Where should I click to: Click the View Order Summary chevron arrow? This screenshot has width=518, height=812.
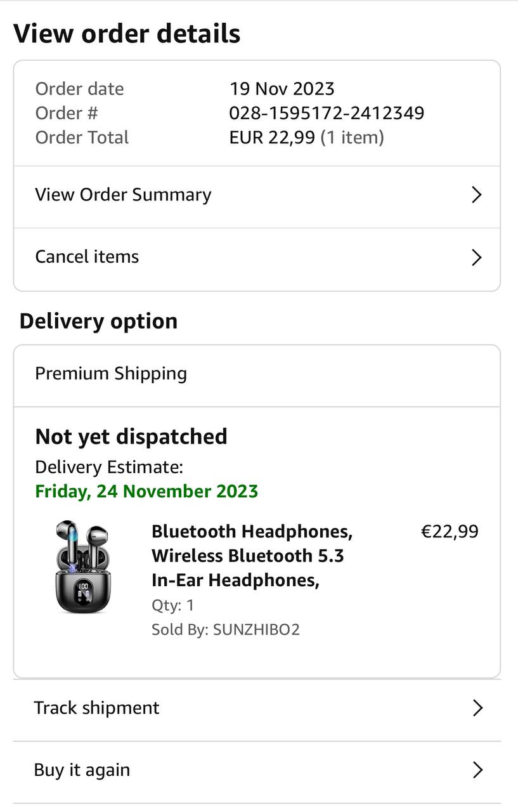tap(477, 195)
